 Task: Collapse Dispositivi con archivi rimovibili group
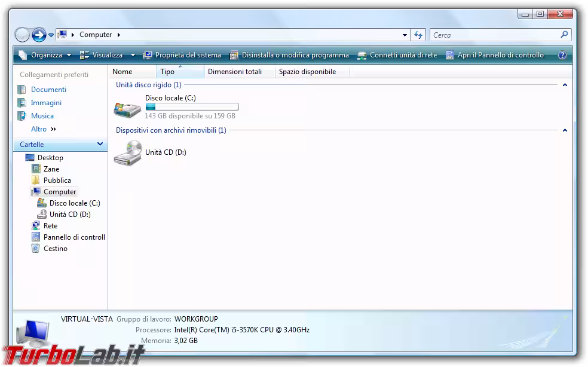565,130
